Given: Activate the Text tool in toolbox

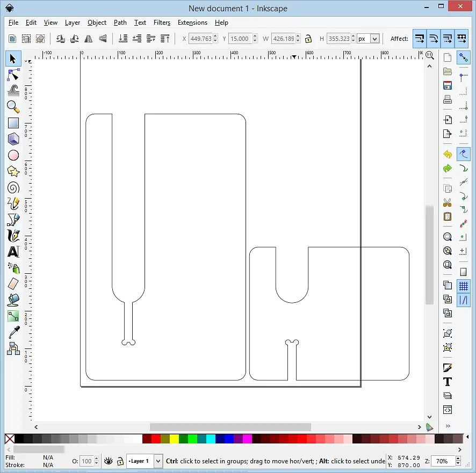Looking at the screenshot, I should [x=13, y=252].
